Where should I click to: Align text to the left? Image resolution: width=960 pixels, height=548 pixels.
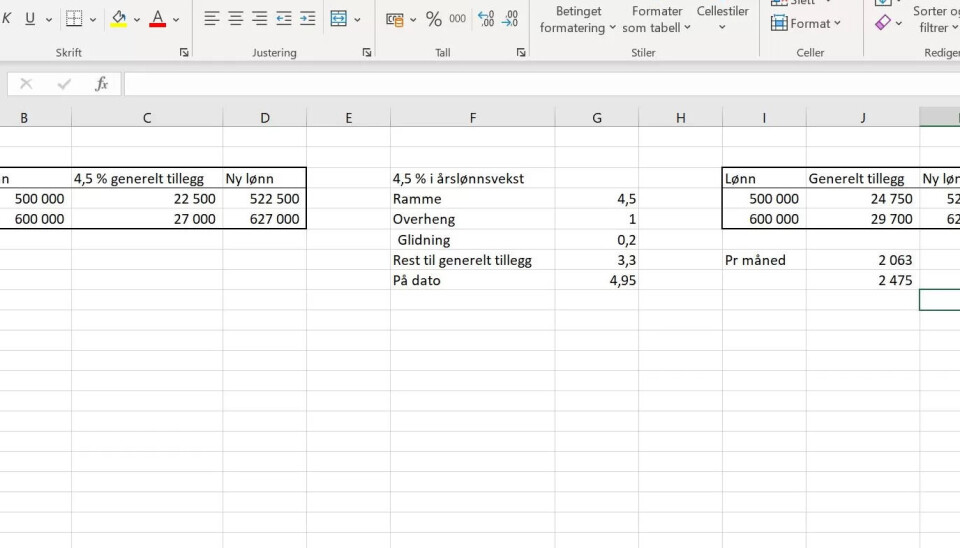211,19
